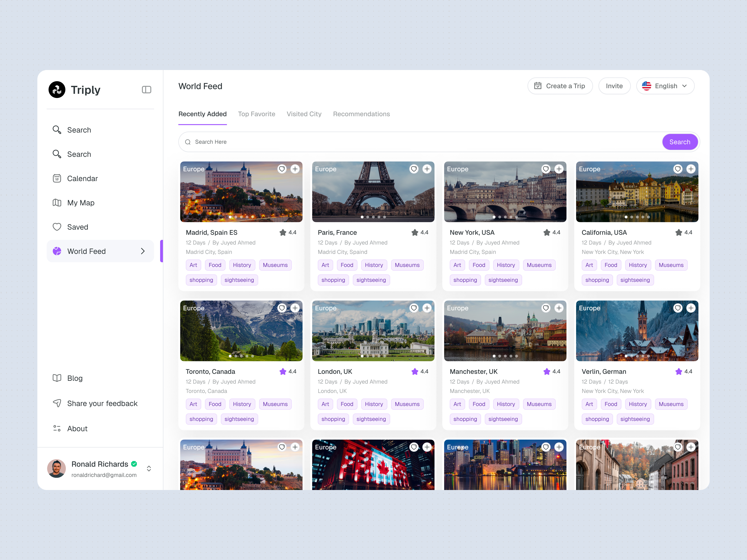The width and height of the screenshot is (747, 560).
Task: Click the Triply logo icon
Action: (57, 90)
